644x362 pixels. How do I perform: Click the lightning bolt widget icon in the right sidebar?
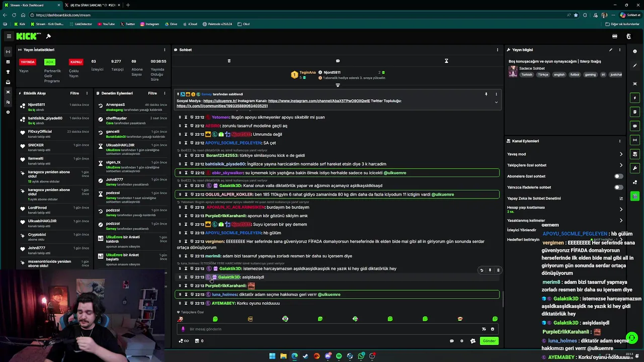click(635, 98)
